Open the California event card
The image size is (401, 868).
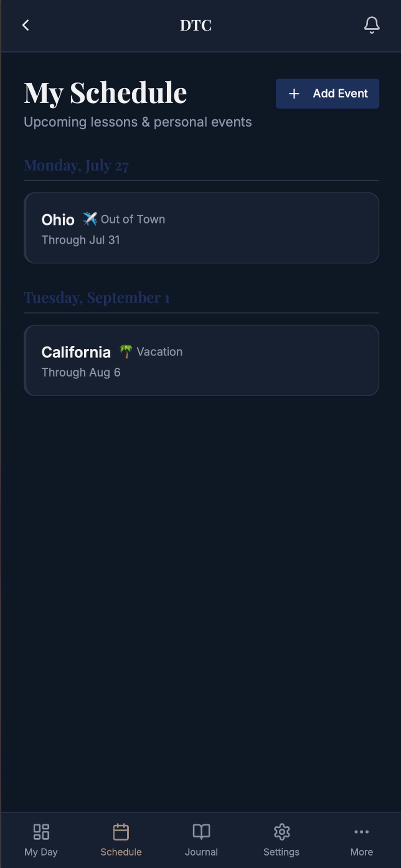tap(201, 360)
